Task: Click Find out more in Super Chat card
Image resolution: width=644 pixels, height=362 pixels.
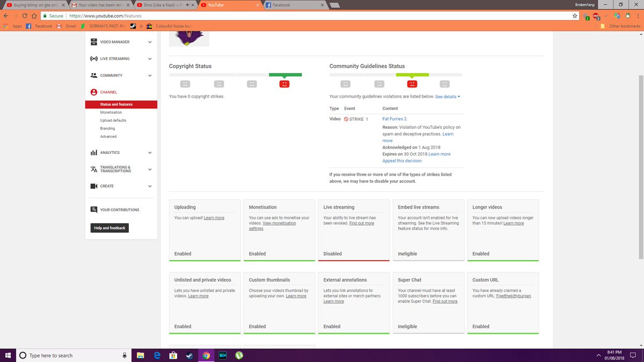Action: (445, 301)
